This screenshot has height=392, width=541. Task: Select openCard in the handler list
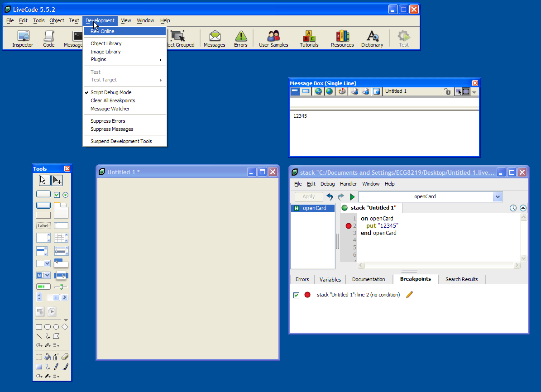click(x=314, y=208)
